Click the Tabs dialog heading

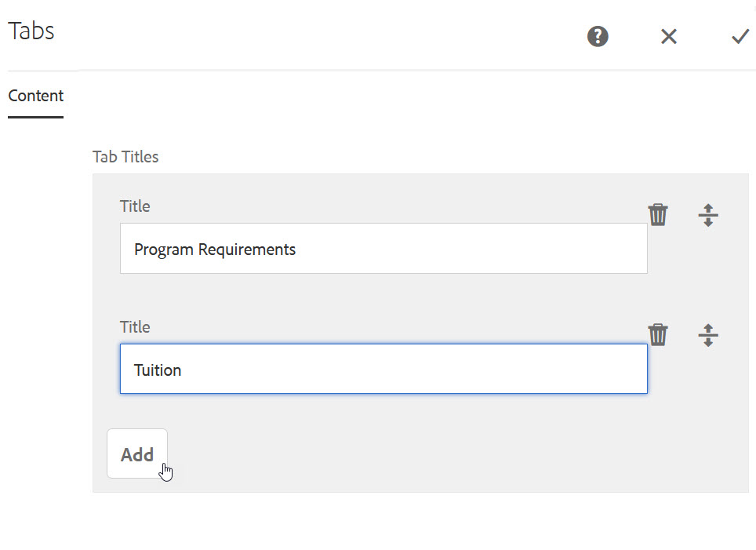(x=31, y=31)
